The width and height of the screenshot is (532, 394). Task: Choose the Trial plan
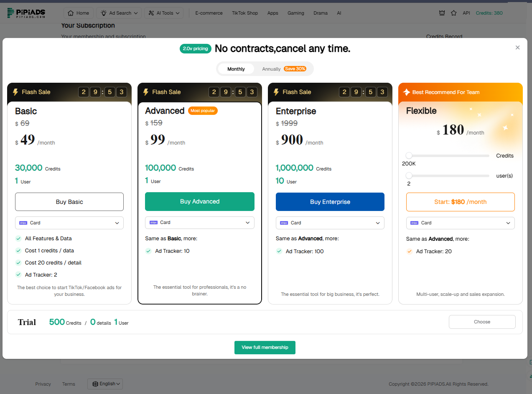click(482, 322)
